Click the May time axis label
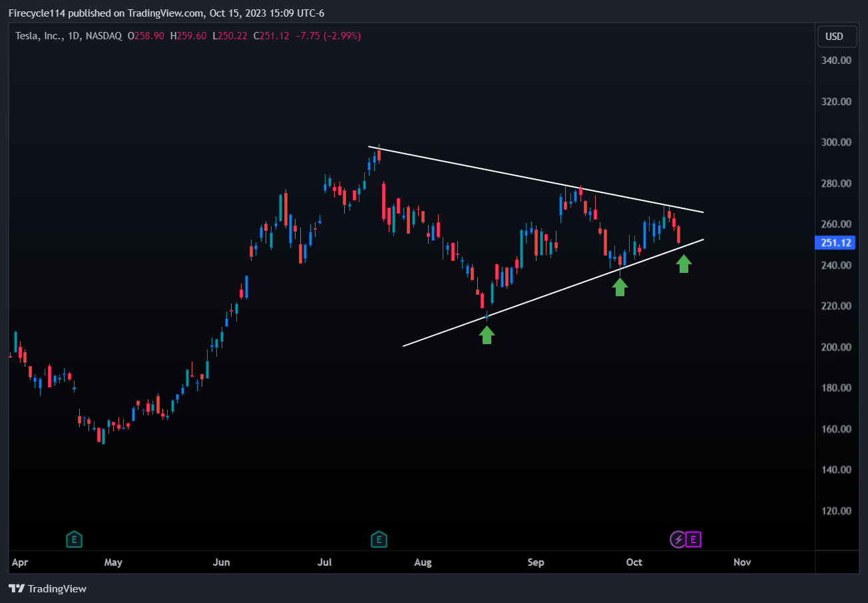 pos(113,562)
